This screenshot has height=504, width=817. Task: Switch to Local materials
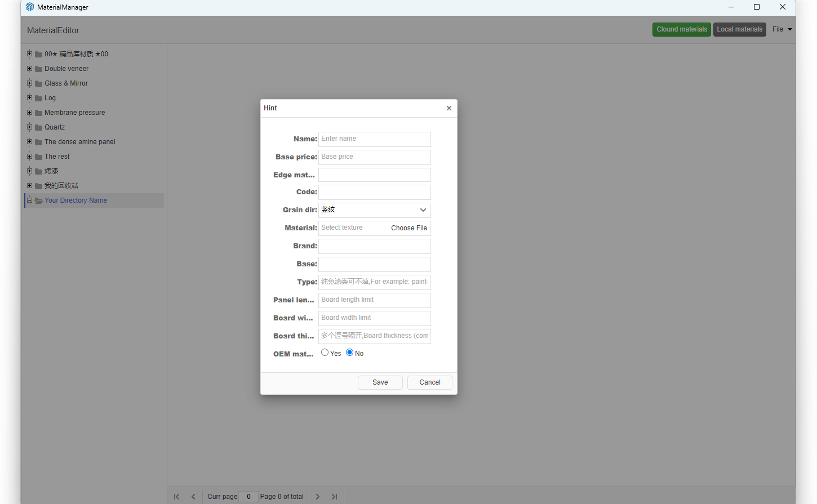pos(739,29)
